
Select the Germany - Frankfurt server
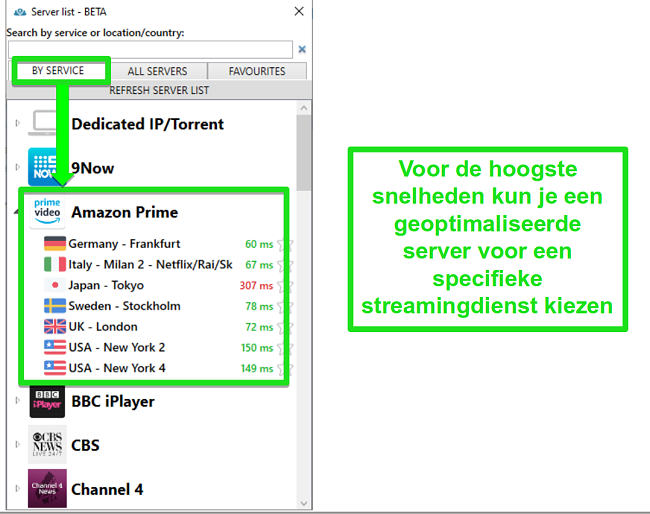click(x=124, y=244)
